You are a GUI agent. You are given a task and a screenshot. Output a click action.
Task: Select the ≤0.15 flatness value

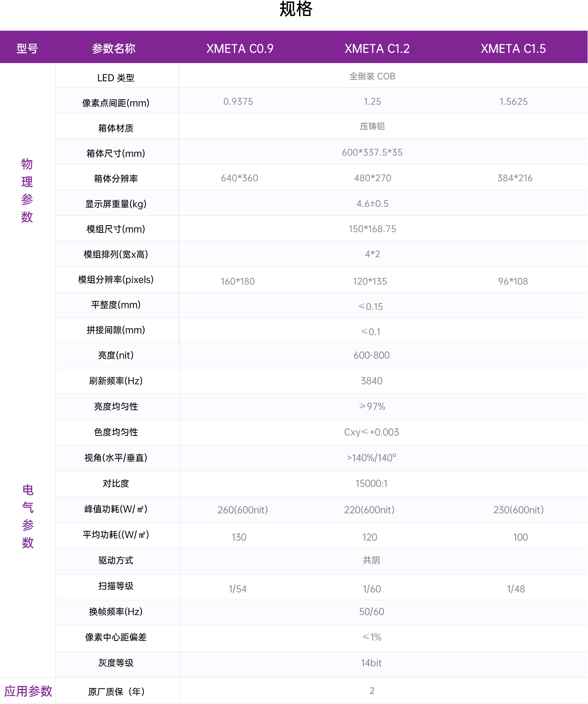371,307
